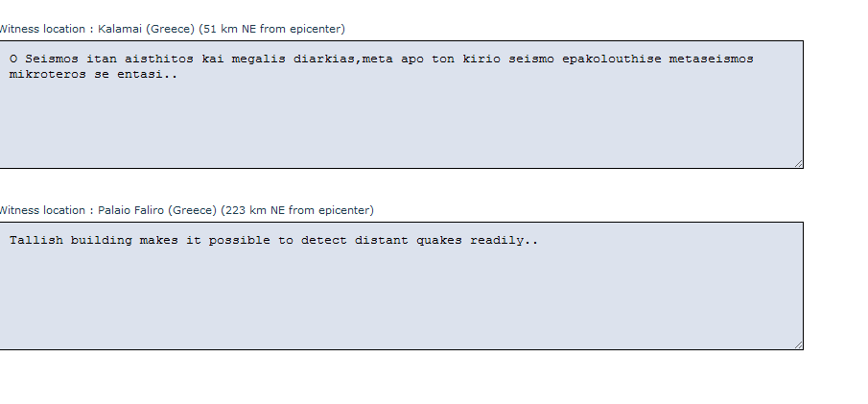Image resolution: width=868 pixels, height=404 pixels.
Task: Click the word "building" in the second comment
Action: pyautogui.click(x=102, y=241)
